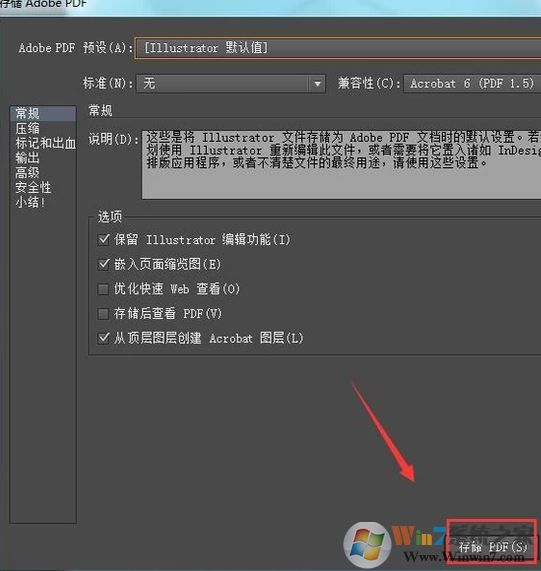Open the Adobe PDF 预设 preset dropdown
Image resolution: width=541 pixels, height=571 pixels.
338,48
